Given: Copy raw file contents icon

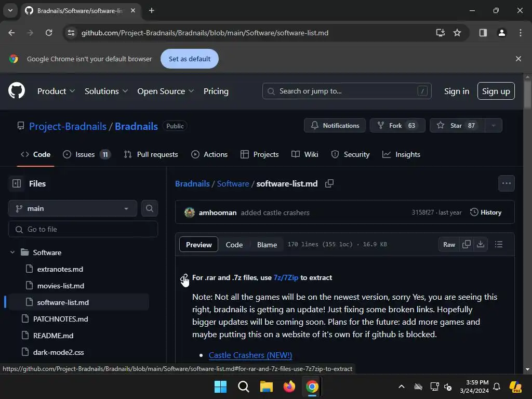Looking at the screenshot, I should click(467, 244).
